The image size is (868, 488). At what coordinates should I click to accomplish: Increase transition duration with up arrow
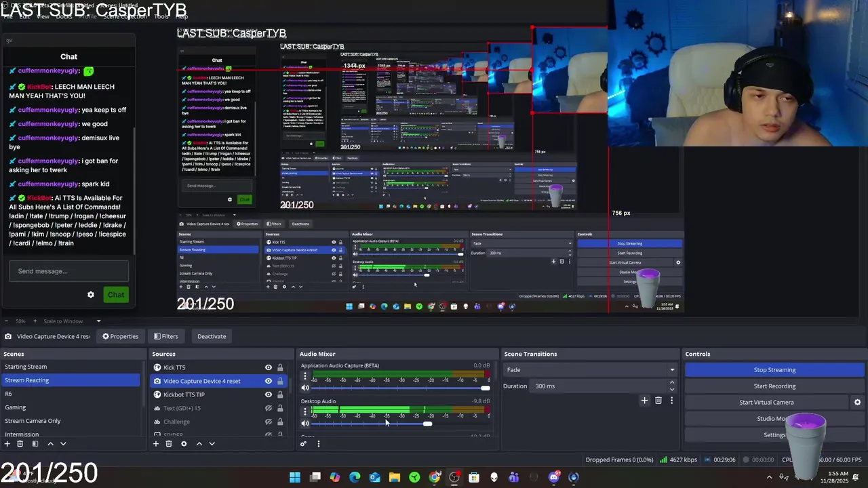tap(672, 383)
